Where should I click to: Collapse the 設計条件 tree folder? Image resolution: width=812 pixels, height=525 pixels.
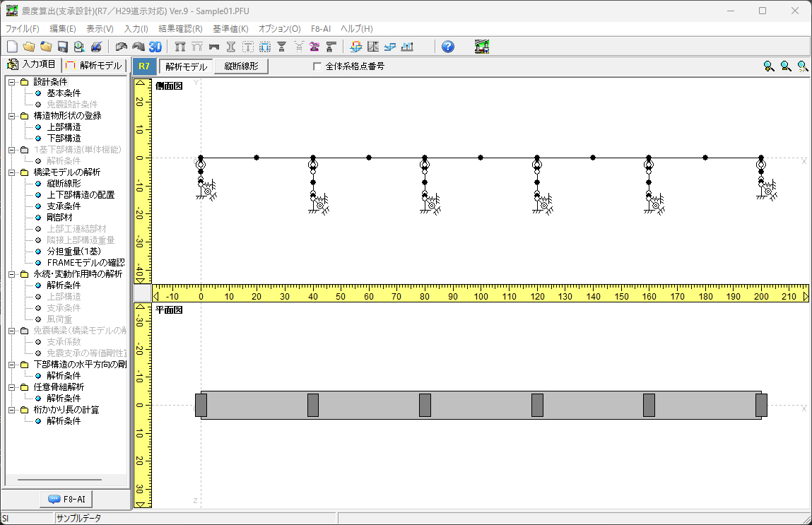(12, 82)
